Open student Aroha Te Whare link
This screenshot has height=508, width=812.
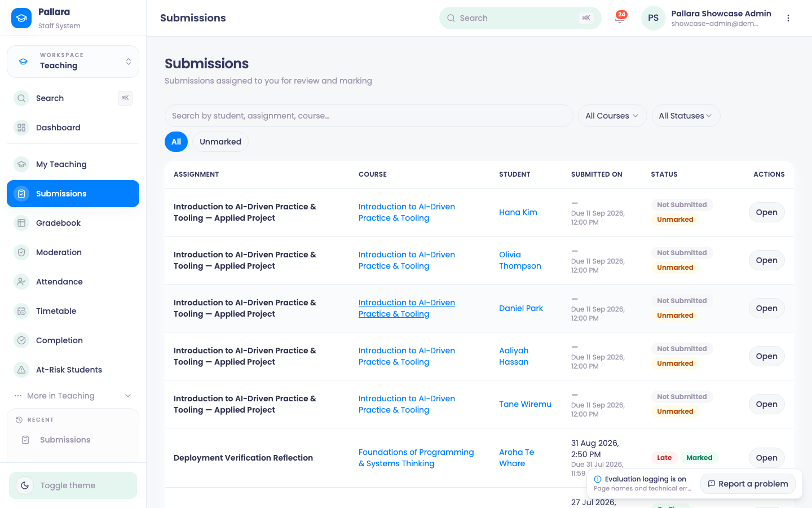click(x=517, y=458)
